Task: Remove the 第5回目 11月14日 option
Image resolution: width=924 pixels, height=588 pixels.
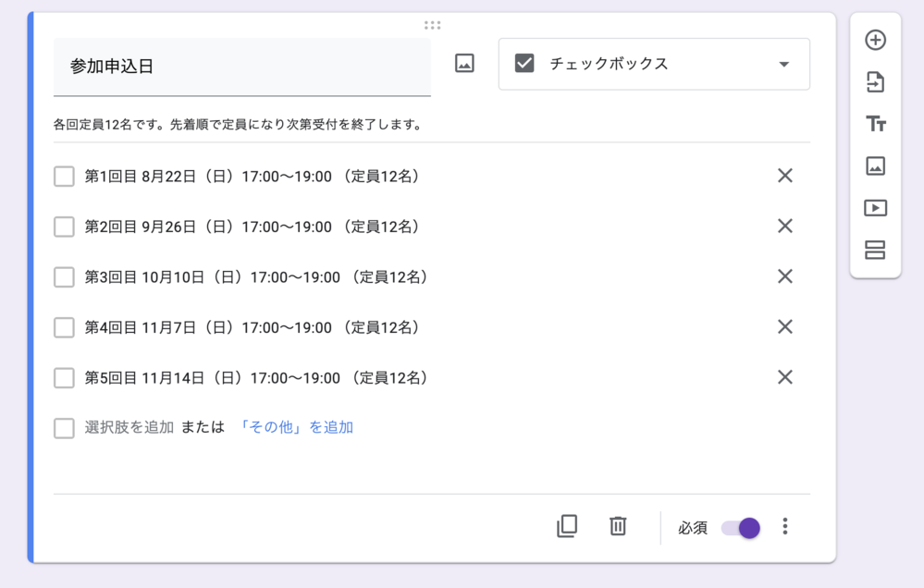Action: coord(784,377)
